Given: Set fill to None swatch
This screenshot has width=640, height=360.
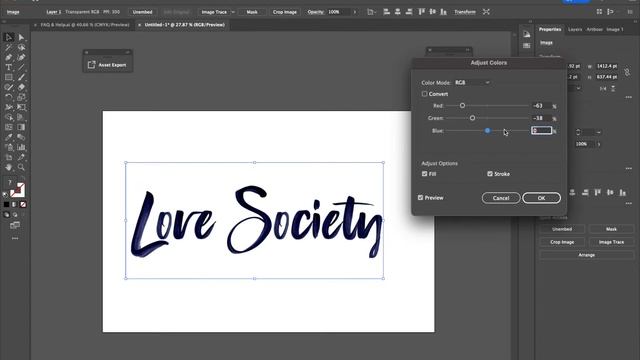Looking at the screenshot, I should point(23,204).
